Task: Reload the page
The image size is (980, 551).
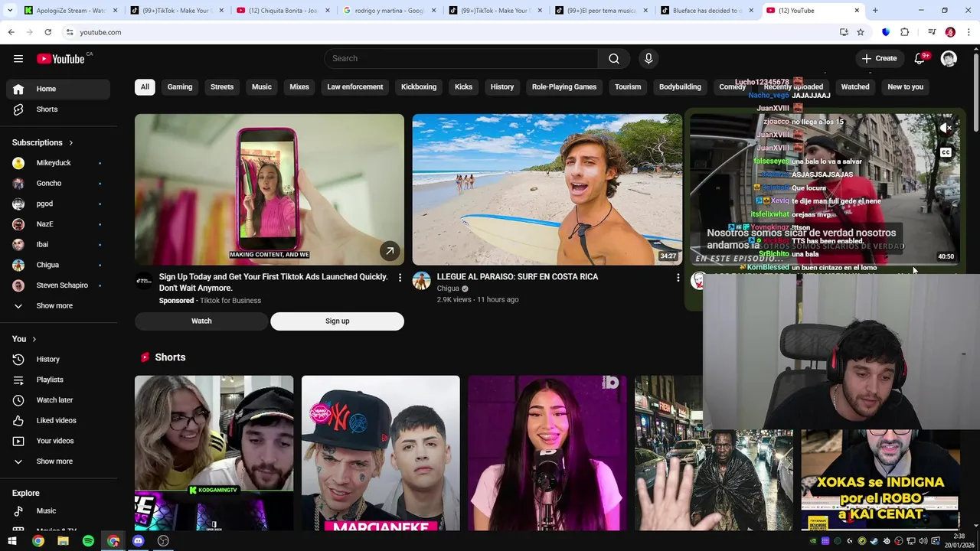Action: pos(47,32)
